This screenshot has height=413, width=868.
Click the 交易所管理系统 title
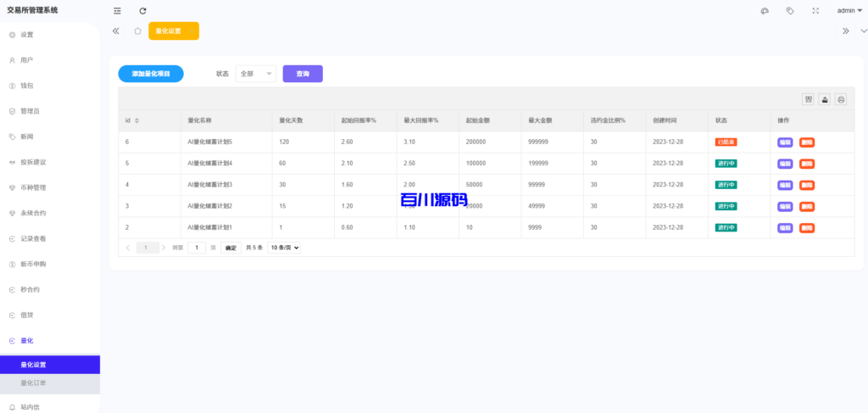click(x=32, y=10)
